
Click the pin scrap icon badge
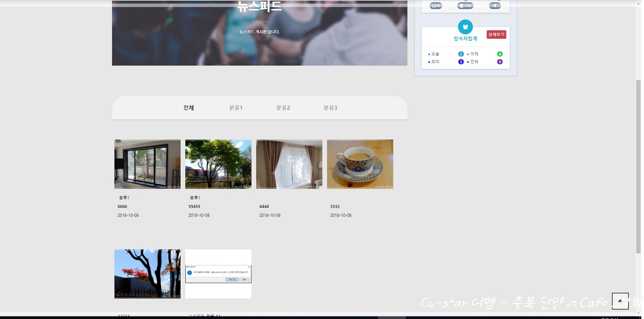495,6
